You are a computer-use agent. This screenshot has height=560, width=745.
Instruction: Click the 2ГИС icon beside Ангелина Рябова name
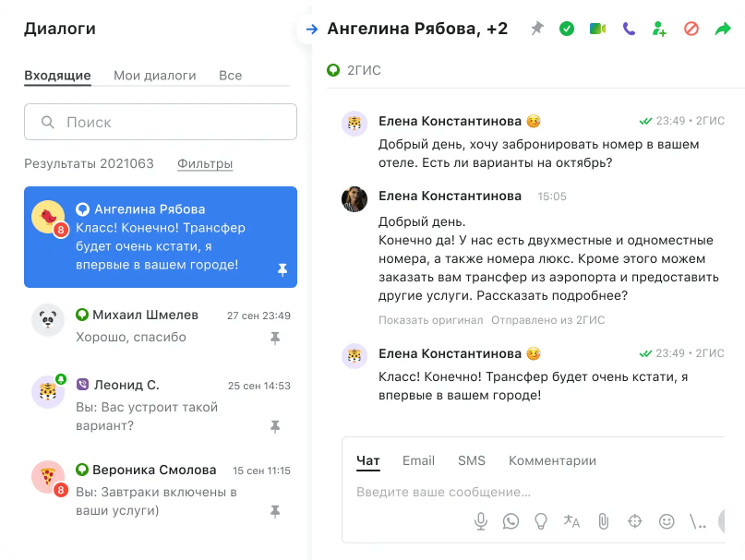coord(83,209)
